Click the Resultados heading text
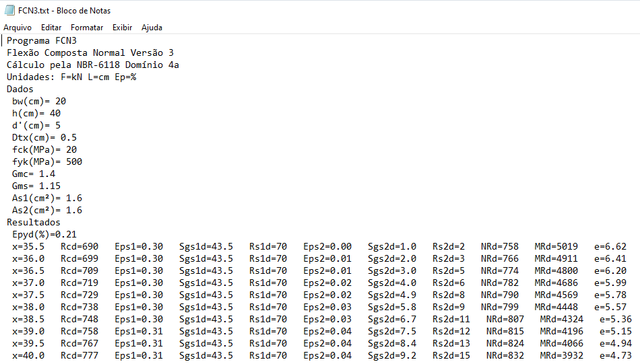Screen dimensions: 640x364 (x=34, y=222)
